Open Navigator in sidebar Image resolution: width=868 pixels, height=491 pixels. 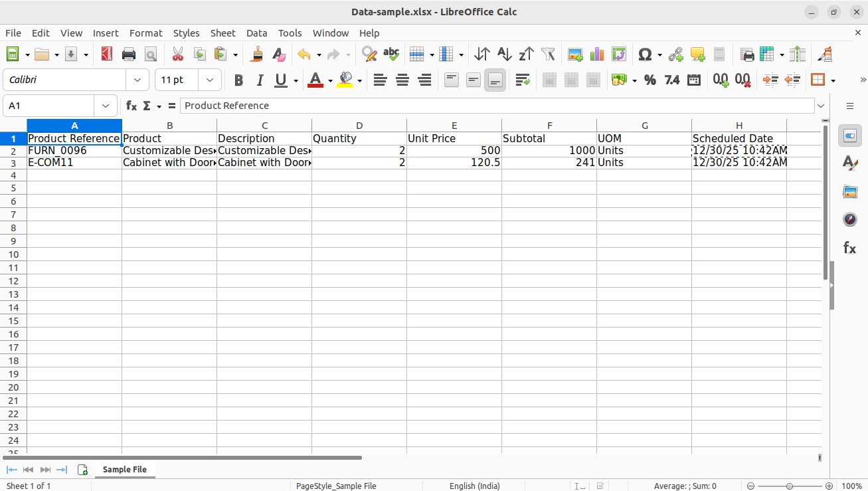(850, 219)
